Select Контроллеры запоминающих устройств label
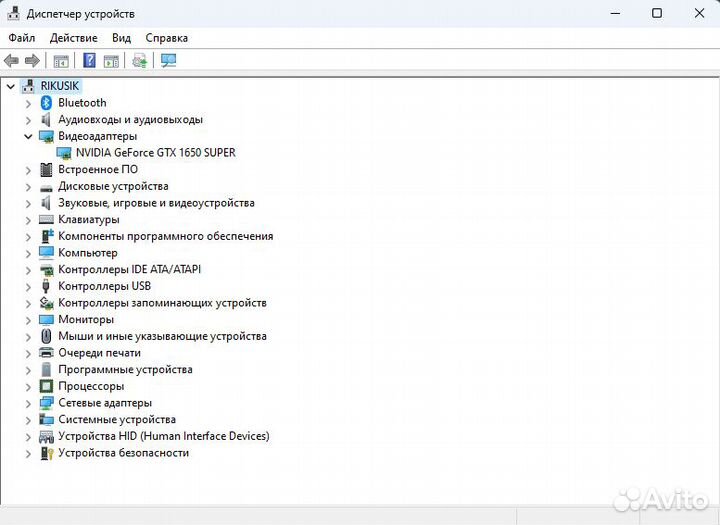720x525 pixels. coord(162,303)
